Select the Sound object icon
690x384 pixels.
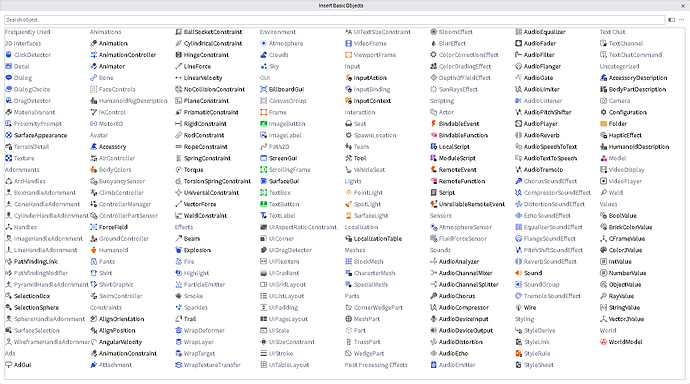click(518, 273)
